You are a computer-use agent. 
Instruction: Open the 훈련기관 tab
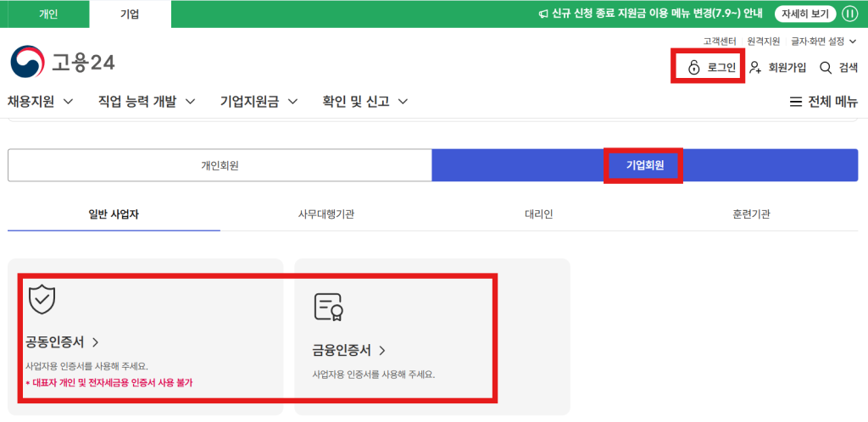tap(751, 214)
